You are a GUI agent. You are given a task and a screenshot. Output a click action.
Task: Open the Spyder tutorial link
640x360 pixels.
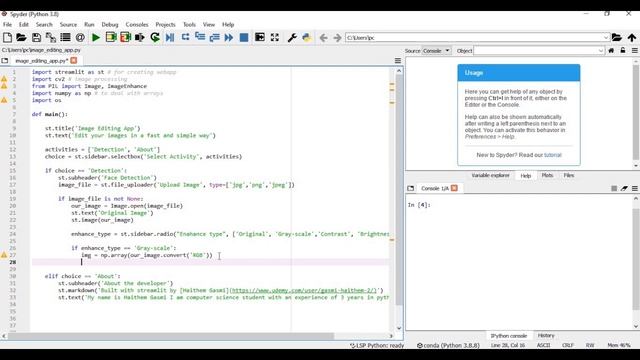click(553, 155)
